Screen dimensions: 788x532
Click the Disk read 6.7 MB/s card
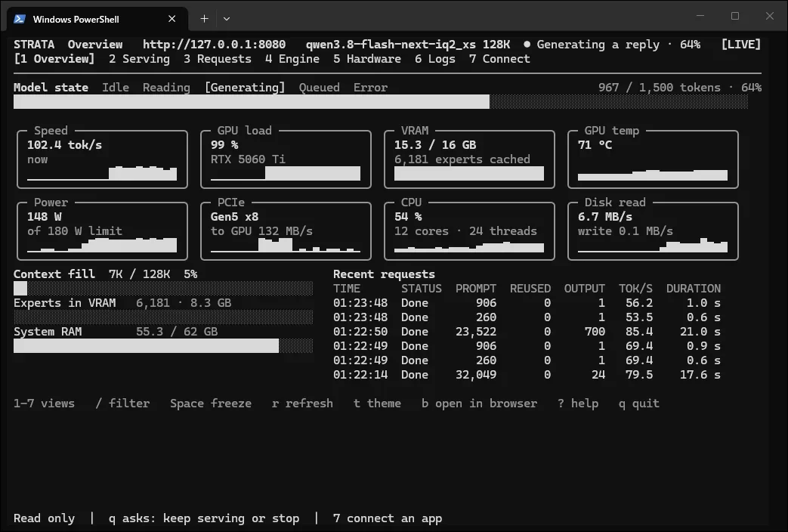[653, 230]
